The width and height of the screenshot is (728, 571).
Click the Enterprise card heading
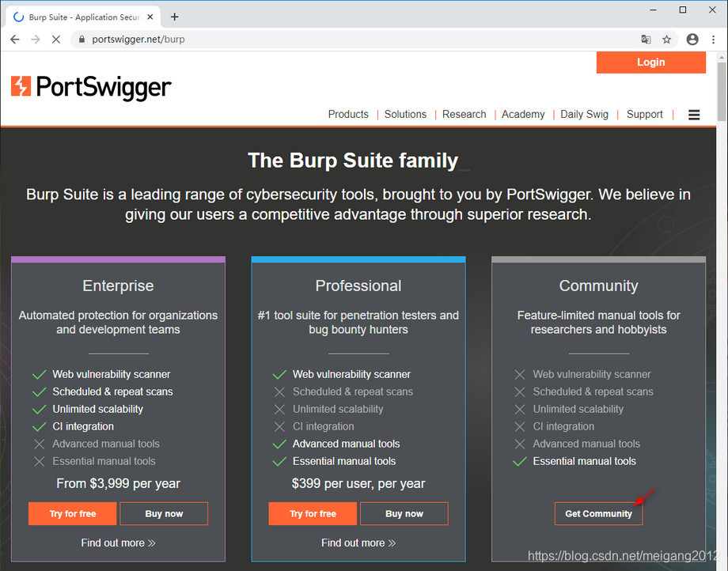click(118, 285)
